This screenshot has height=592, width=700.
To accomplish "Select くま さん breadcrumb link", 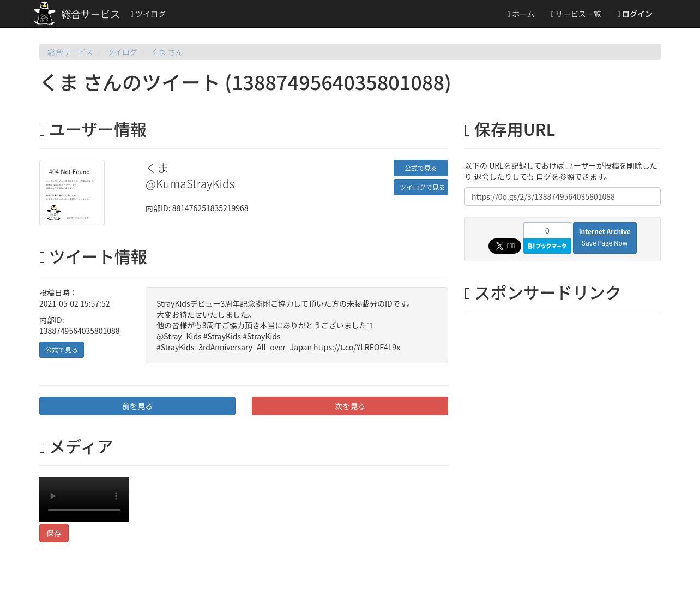I will (167, 52).
